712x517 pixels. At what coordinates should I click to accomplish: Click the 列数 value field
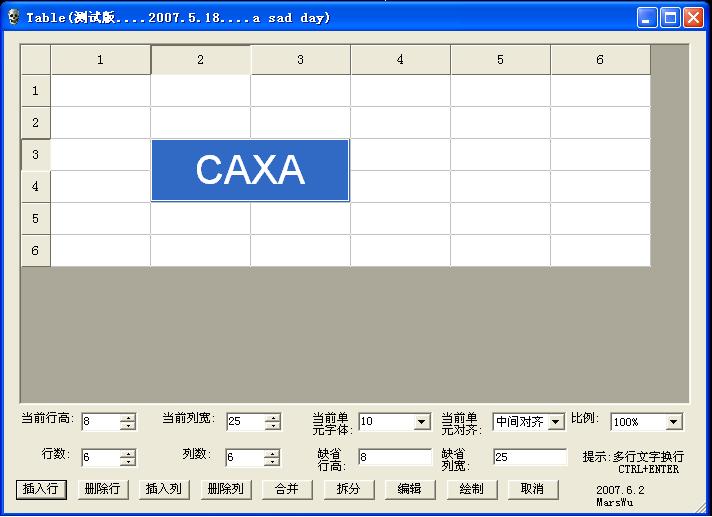pyautogui.click(x=245, y=458)
